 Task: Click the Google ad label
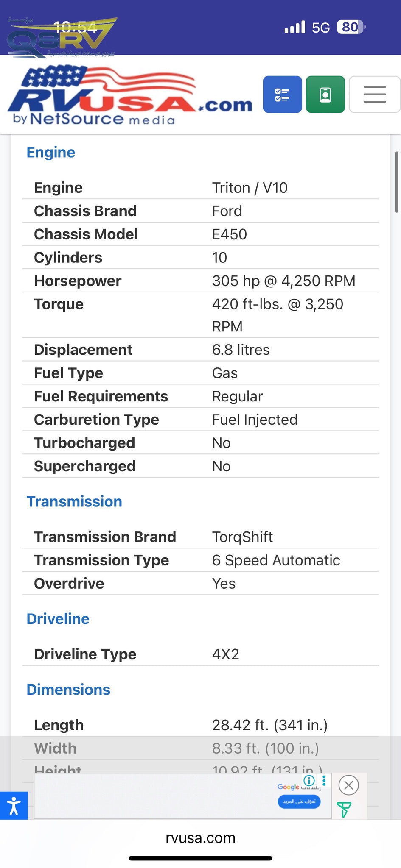(x=289, y=787)
